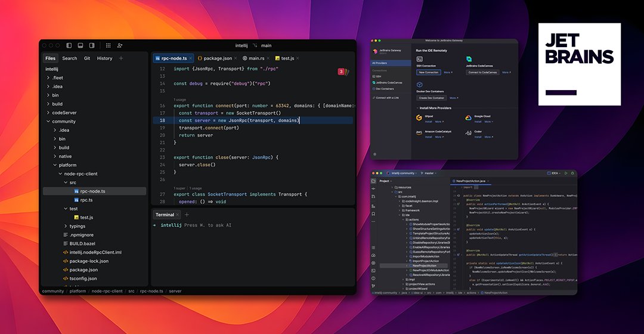Click the git branch icon beside main
Image resolution: width=644 pixels, height=334 pixels.
[255, 45]
